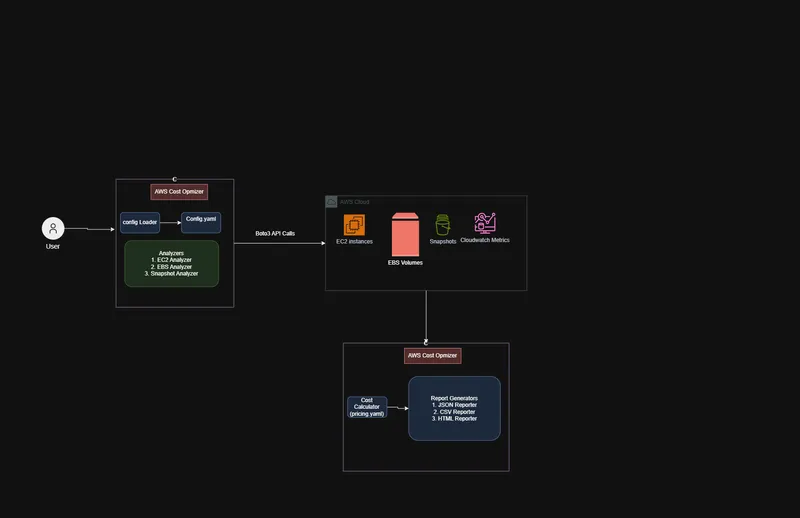Image resolution: width=800 pixels, height=518 pixels.
Task: Click the '2. EBS Analyzer' line
Action: pyautogui.click(x=171, y=267)
